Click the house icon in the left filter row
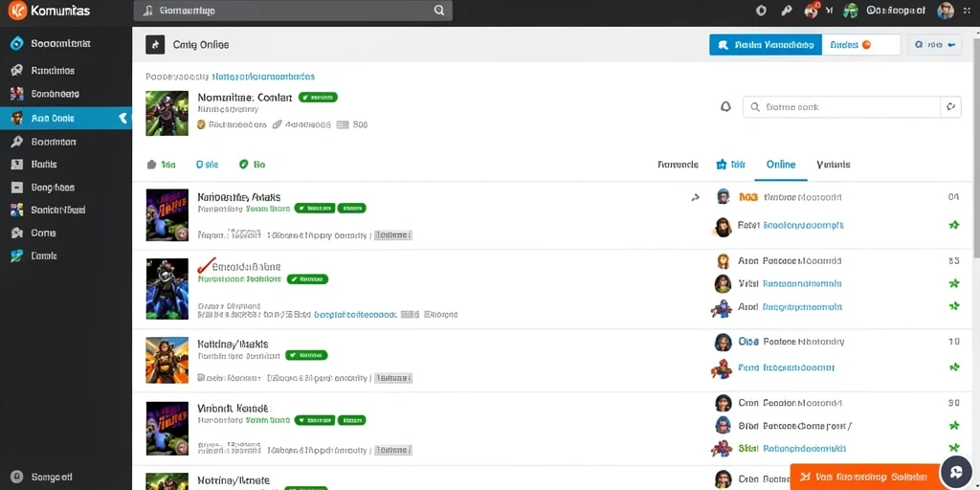 point(150,165)
